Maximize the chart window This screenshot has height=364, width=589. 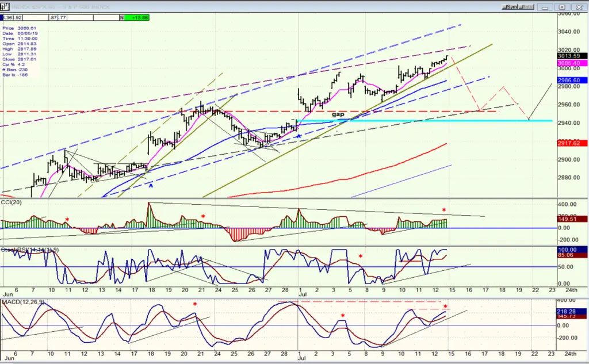click(562, 7)
